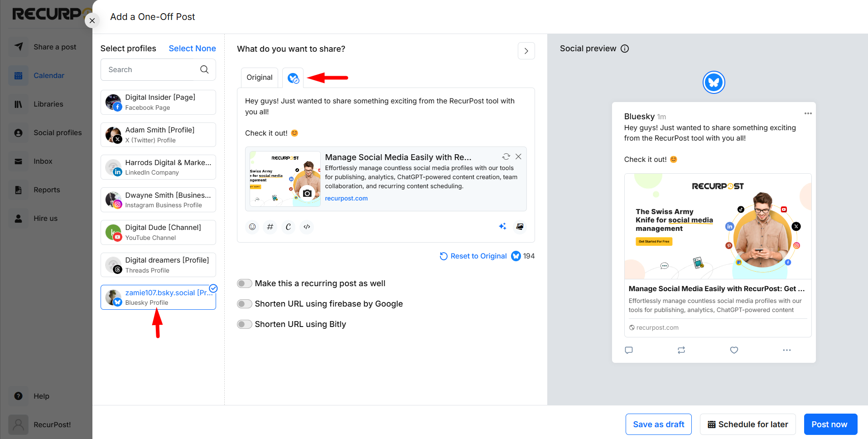
Task: Click the Canva design icon
Action: pyautogui.click(x=288, y=227)
